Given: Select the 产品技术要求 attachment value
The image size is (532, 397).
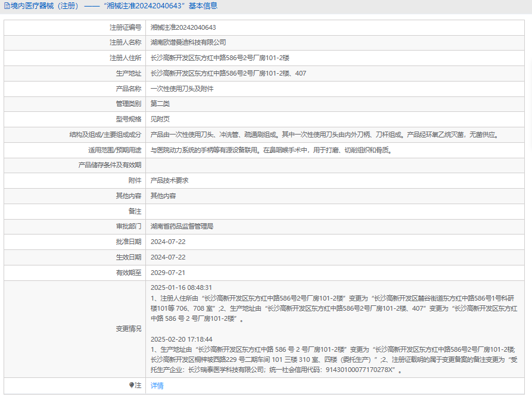Looking at the screenshot, I should point(170,181).
